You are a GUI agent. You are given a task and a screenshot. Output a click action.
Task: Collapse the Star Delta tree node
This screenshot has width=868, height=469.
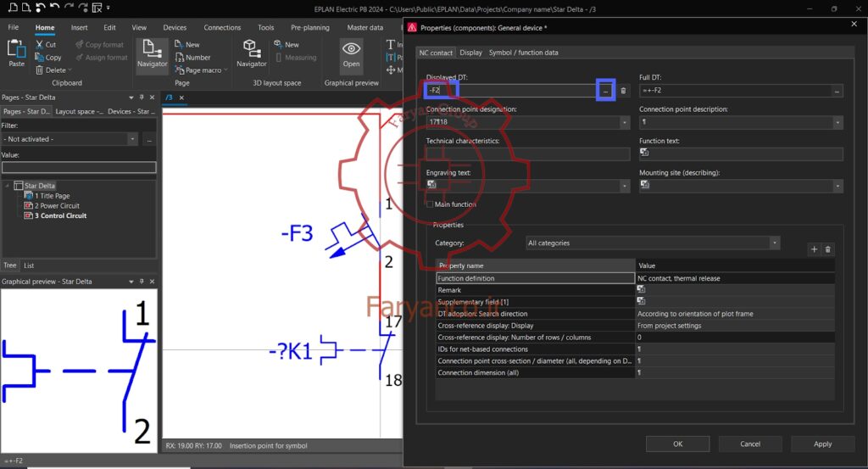point(7,186)
